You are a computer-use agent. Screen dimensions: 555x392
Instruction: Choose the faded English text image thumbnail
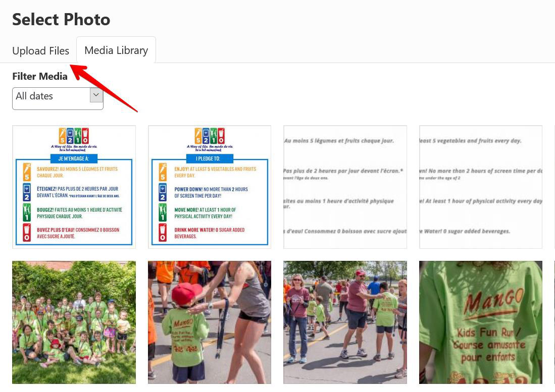click(481, 187)
